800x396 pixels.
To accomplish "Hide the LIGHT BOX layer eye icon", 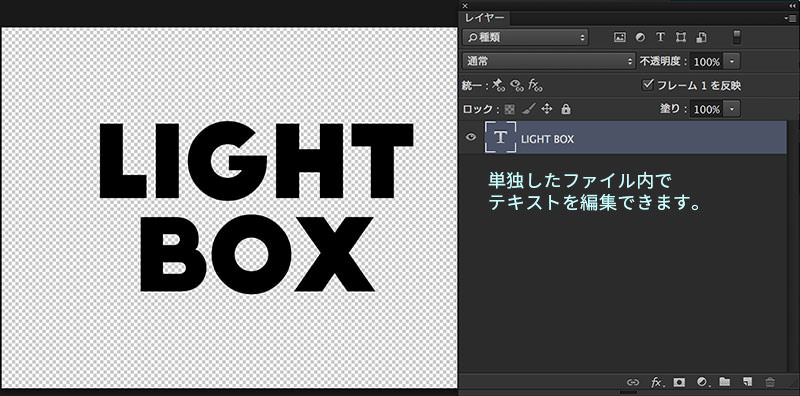I will click(471, 137).
